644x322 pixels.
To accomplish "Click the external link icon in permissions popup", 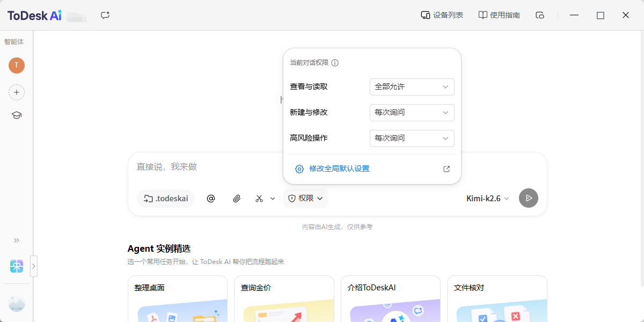I will click(x=447, y=169).
